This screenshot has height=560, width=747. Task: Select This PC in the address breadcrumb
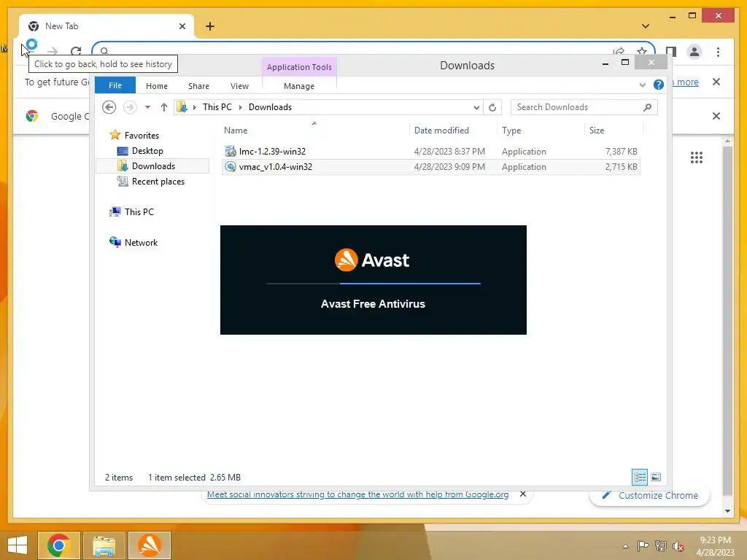217,107
